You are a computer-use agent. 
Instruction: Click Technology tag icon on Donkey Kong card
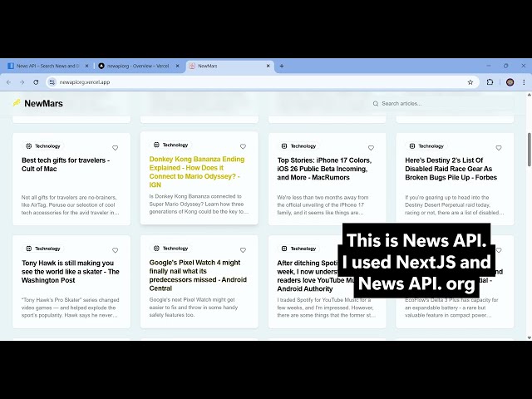[156, 145]
